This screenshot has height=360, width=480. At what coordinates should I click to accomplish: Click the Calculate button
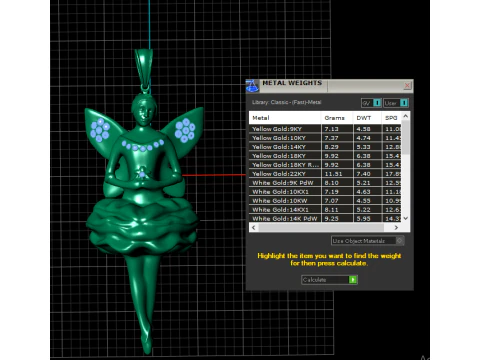[329, 280]
